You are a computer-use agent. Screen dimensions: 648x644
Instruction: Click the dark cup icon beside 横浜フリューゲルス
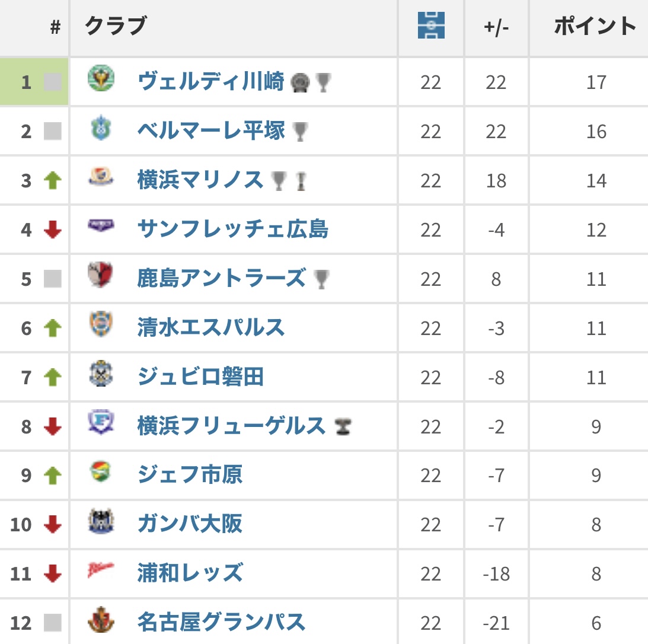(341, 426)
